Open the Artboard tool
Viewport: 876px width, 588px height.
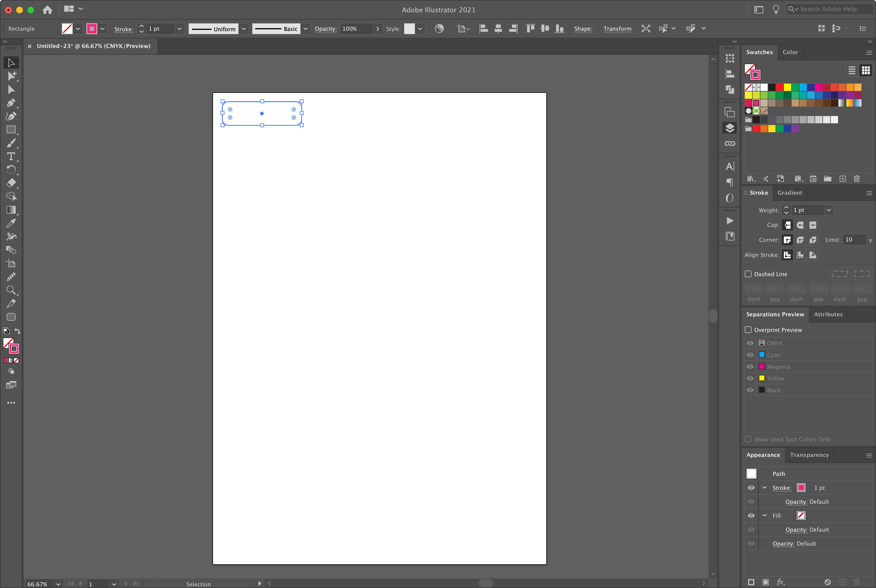[x=11, y=263]
